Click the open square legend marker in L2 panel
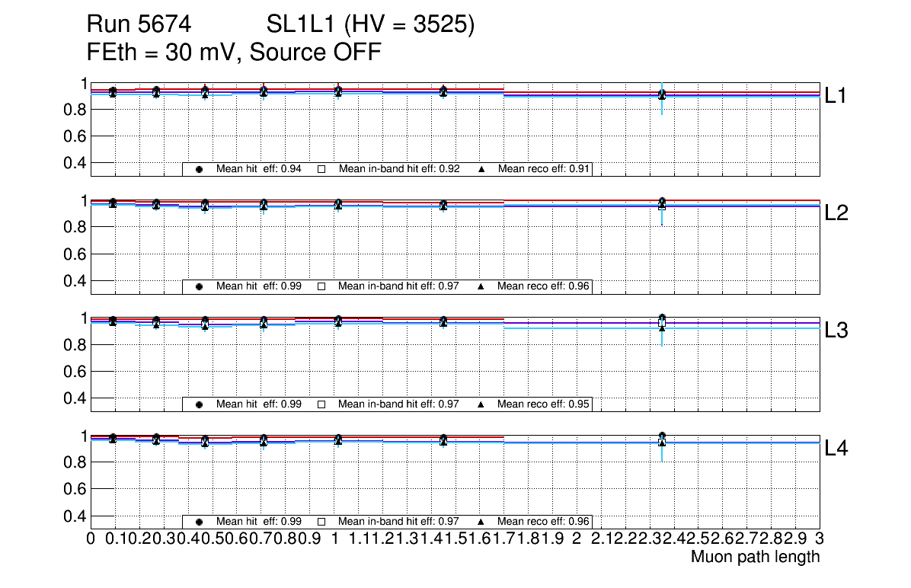This screenshot has height=588, width=911. (x=321, y=287)
